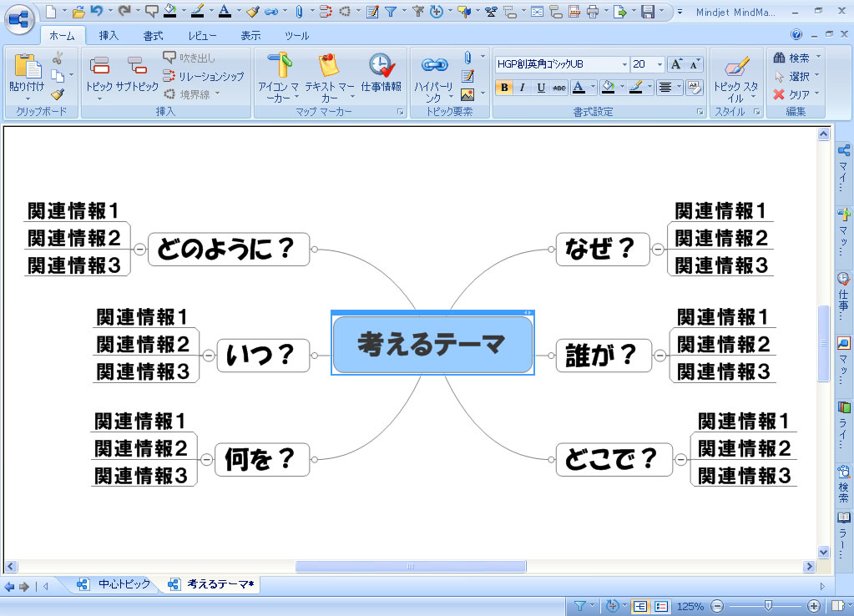Screen dimensions: 854x616
Task: Open the アイコン マーカー menu
Action: (x=278, y=78)
